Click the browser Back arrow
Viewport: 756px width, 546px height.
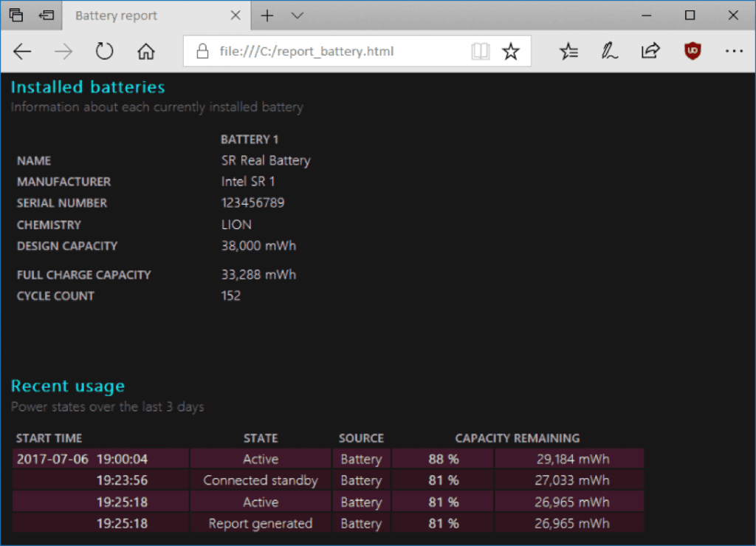click(x=23, y=52)
